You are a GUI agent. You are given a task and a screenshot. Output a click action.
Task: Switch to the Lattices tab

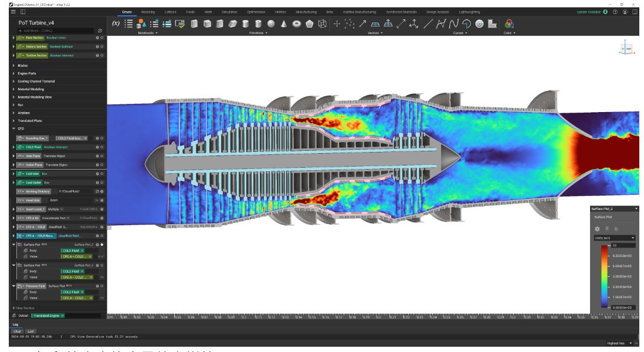170,12
